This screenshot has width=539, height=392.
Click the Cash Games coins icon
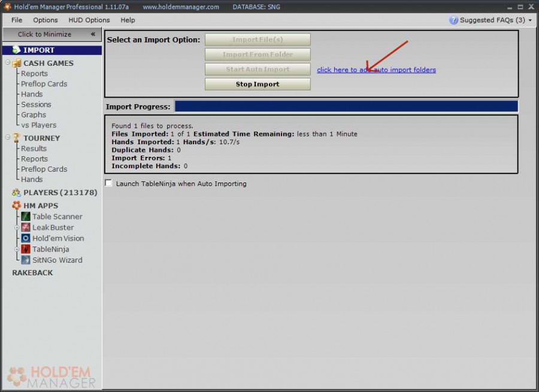17,63
